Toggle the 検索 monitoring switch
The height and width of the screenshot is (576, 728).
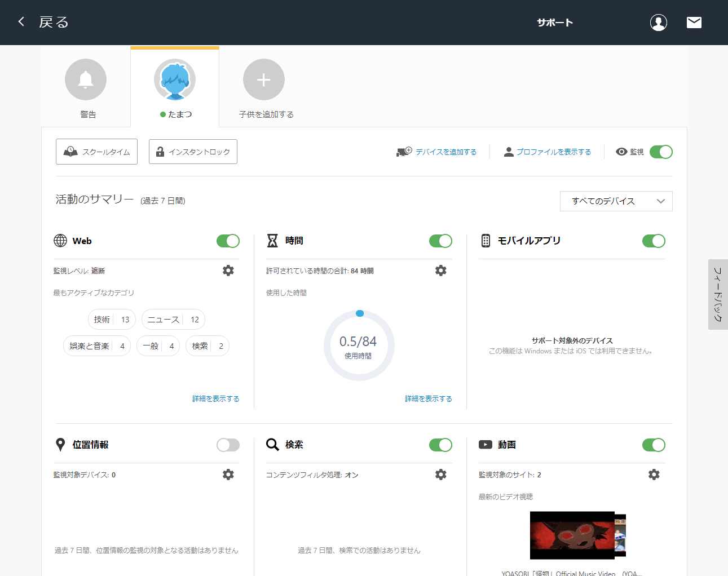(440, 445)
